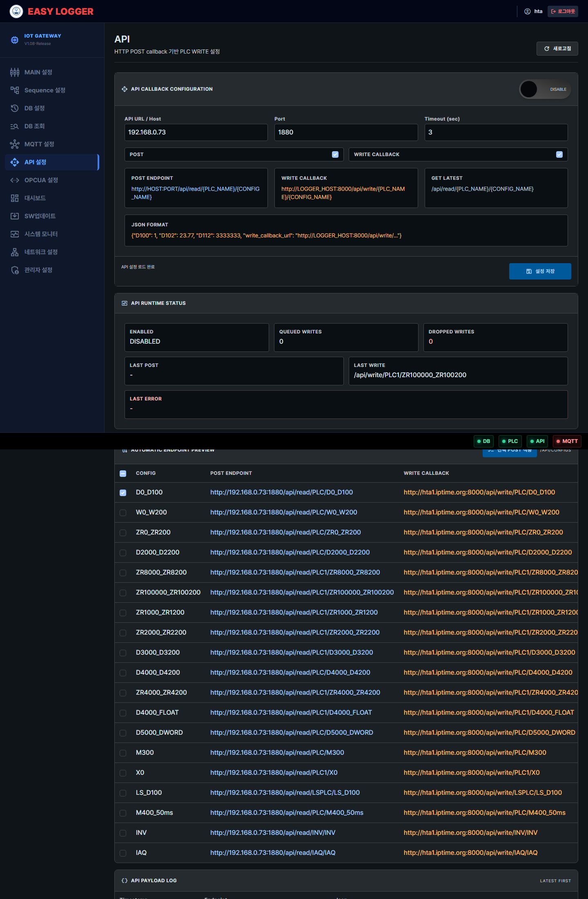This screenshot has width=588, height=899.
Task: Click the API Payload Log braces icon
Action: pyautogui.click(x=125, y=881)
